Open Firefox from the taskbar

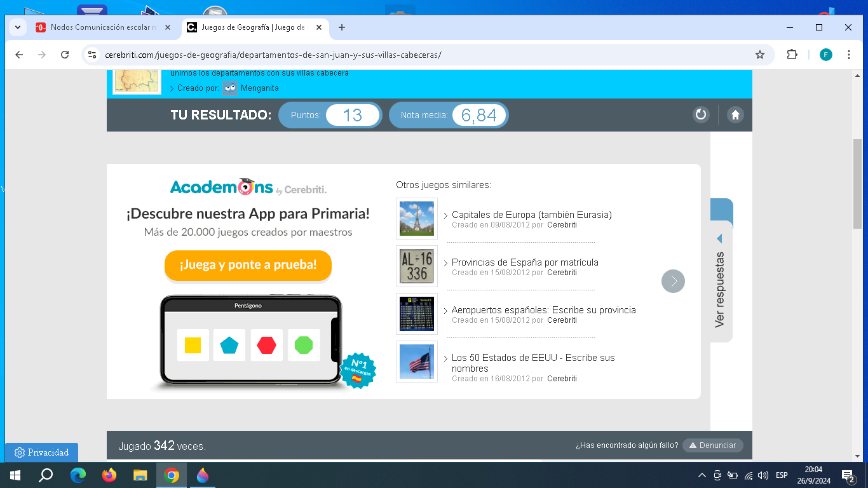coord(109,475)
